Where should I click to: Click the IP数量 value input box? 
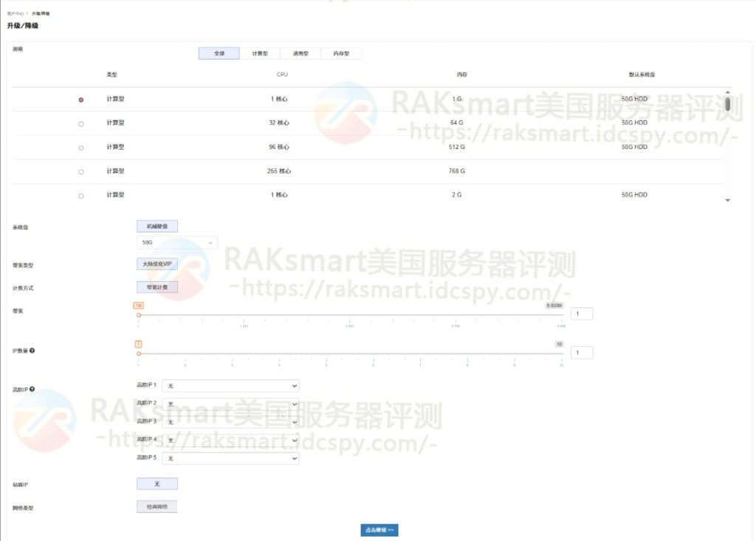(x=582, y=353)
